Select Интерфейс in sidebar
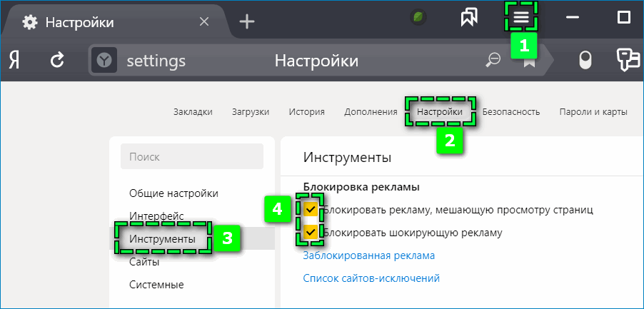644x309 pixels. pos(156,216)
